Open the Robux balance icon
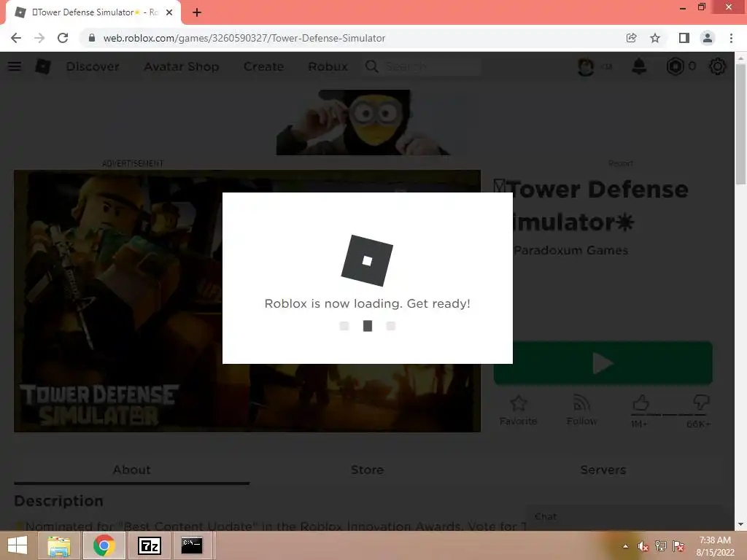 (x=675, y=66)
